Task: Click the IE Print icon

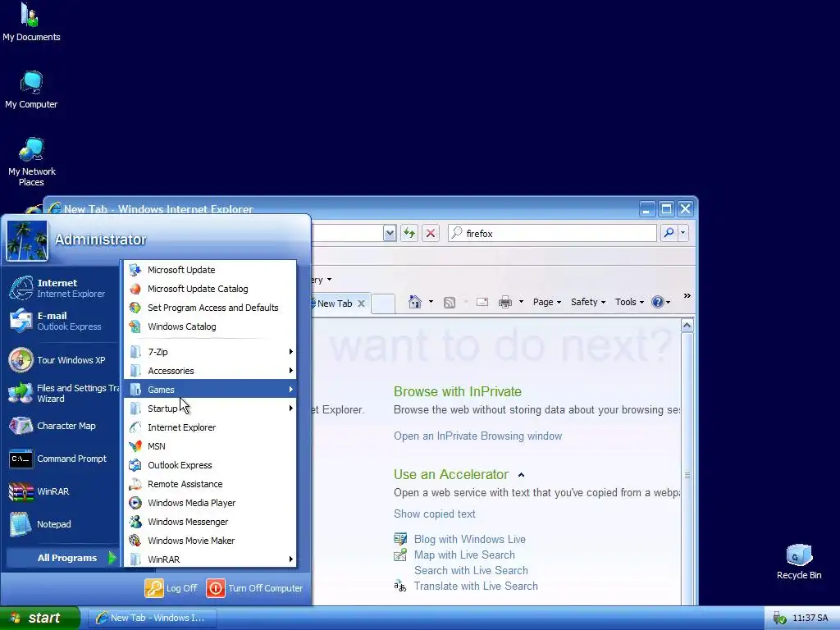Action: click(x=505, y=302)
